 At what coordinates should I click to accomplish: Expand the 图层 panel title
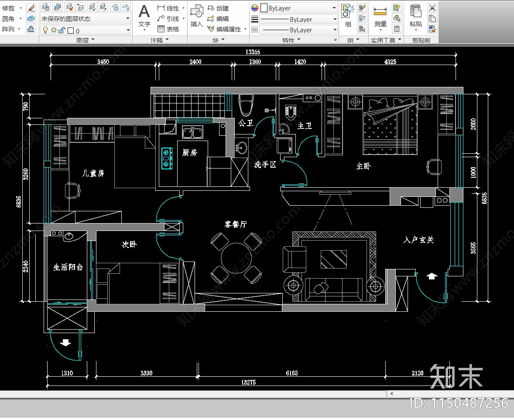point(85,40)
